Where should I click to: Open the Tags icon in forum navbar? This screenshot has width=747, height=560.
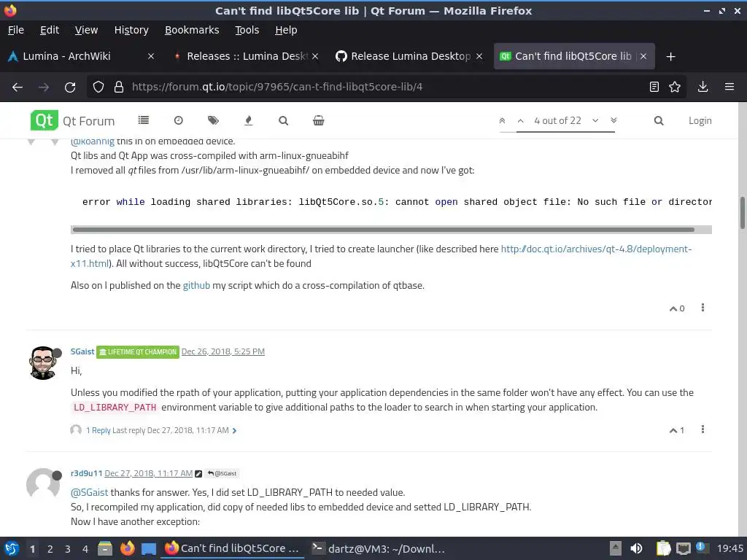coord(213,120)
